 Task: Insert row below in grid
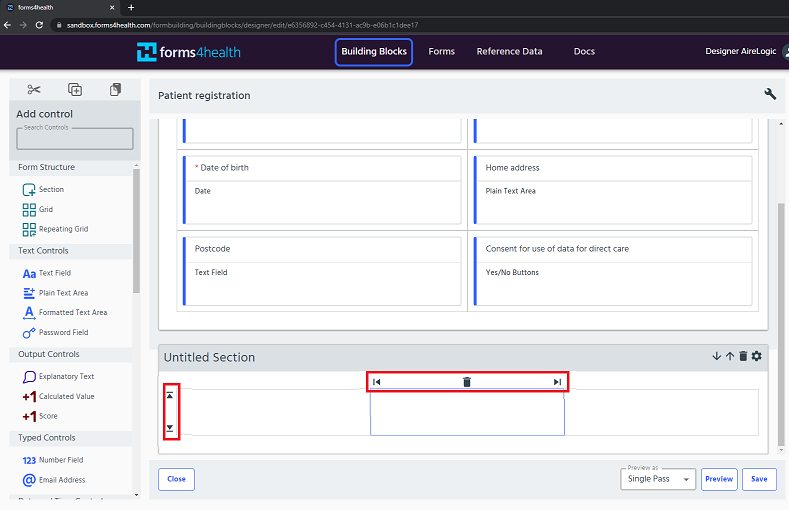170,429
